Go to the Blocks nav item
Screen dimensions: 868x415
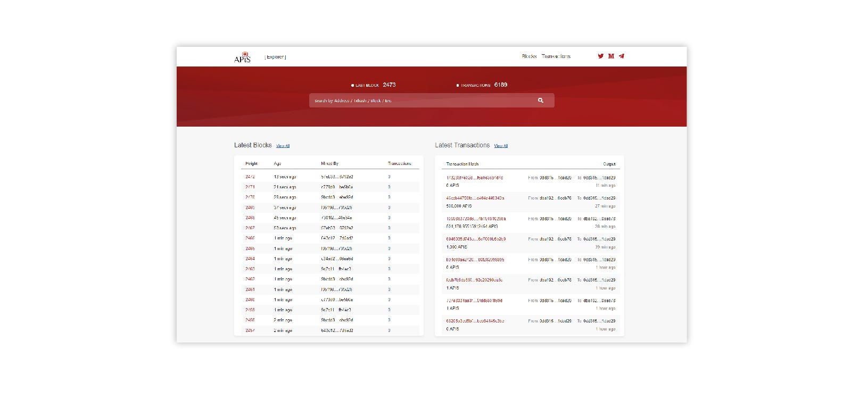529,56
